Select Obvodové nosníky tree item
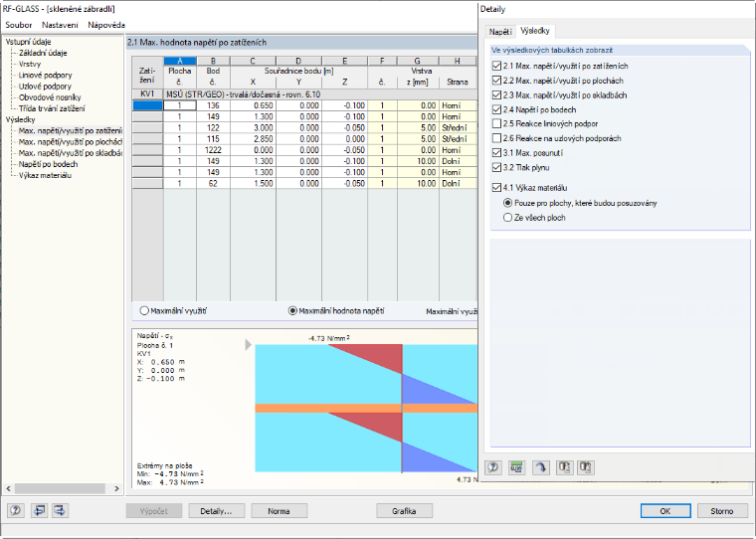This screenshot has width=756, height=539. click(x=50, y=97)
